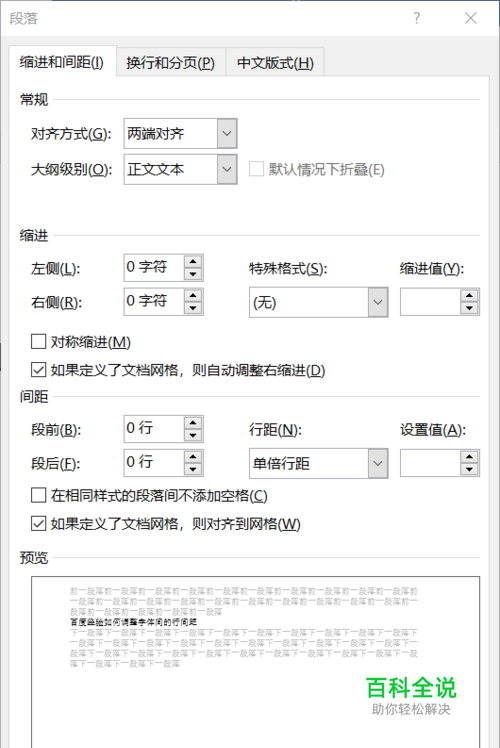Screen dimensions: 500x748
Task: Open the 特殊格式 dropdown arrow
Action: coord(378,302)
